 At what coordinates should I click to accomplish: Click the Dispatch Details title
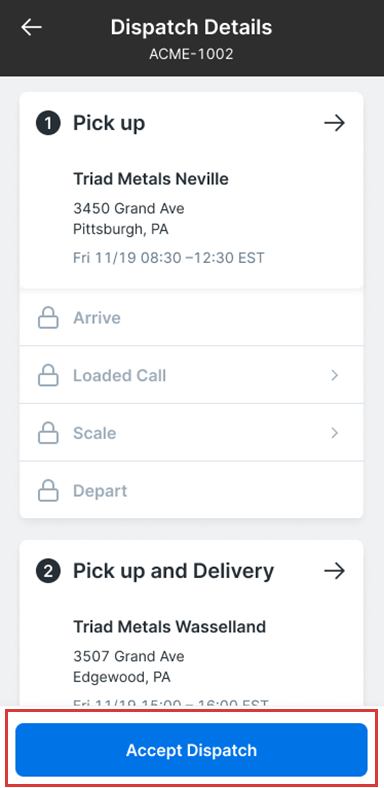point(191,27)
